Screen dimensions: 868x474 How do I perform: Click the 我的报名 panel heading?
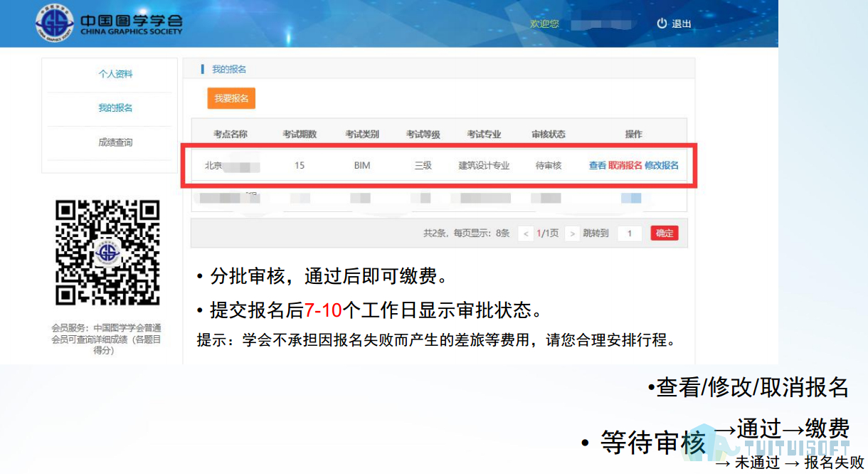coord(229,69)
